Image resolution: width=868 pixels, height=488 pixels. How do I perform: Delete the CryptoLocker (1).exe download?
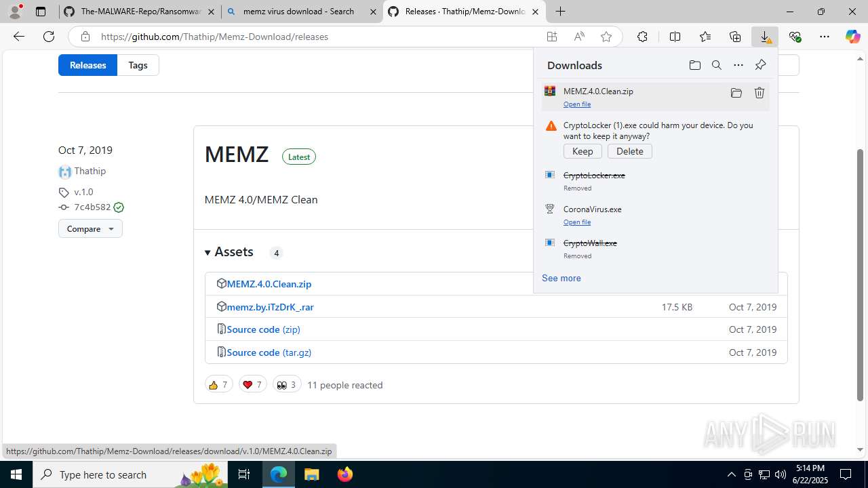(630, 151)
